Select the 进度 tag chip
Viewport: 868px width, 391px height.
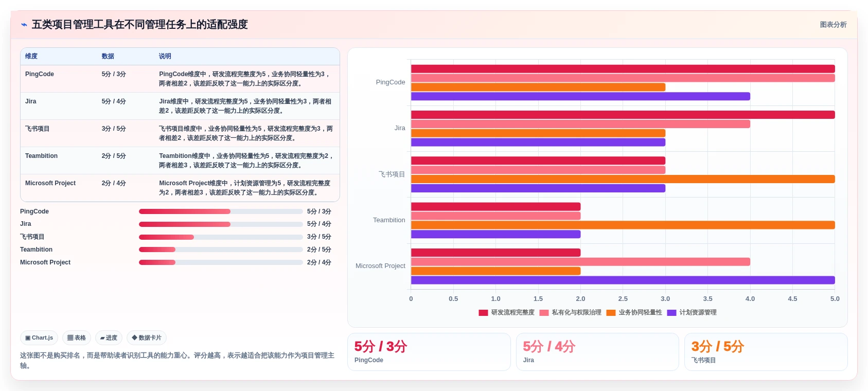[109, 338]
